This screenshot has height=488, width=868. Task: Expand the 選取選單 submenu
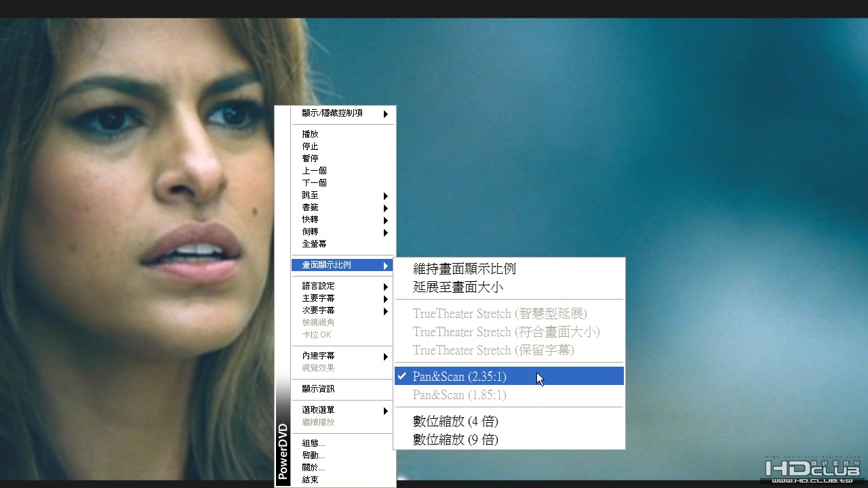343,410
